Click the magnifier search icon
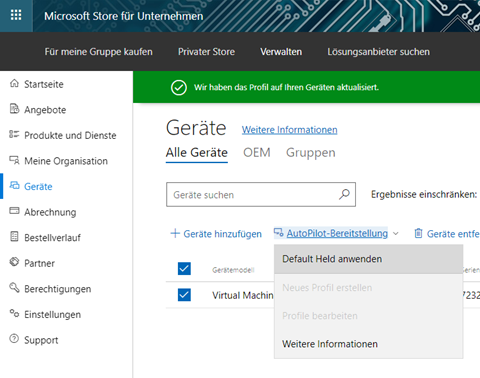This screenshot has width=480, height=378. pyautogui.click(x=344, y=194)
